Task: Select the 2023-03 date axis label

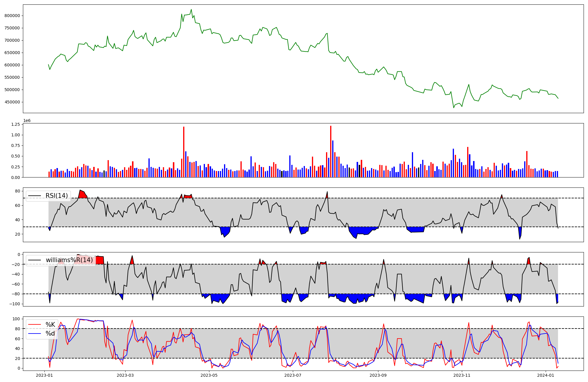Action: pyautogui.click(x=125, y=375)
